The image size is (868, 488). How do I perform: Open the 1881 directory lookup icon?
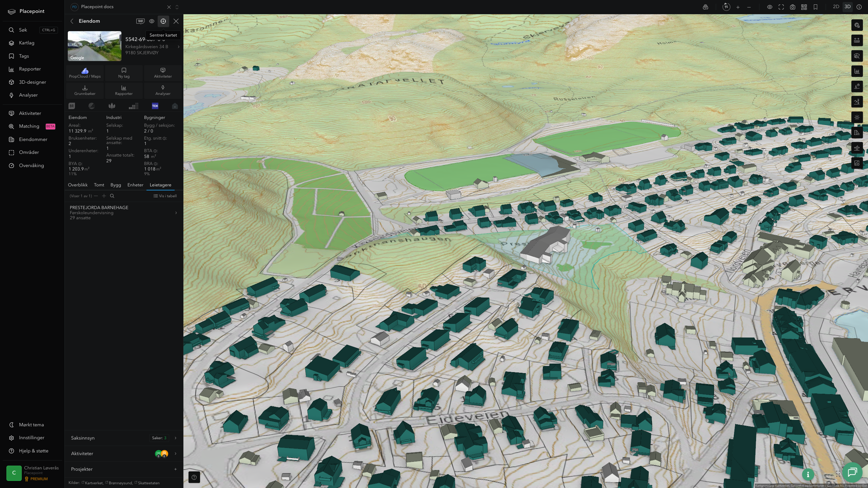140,21
